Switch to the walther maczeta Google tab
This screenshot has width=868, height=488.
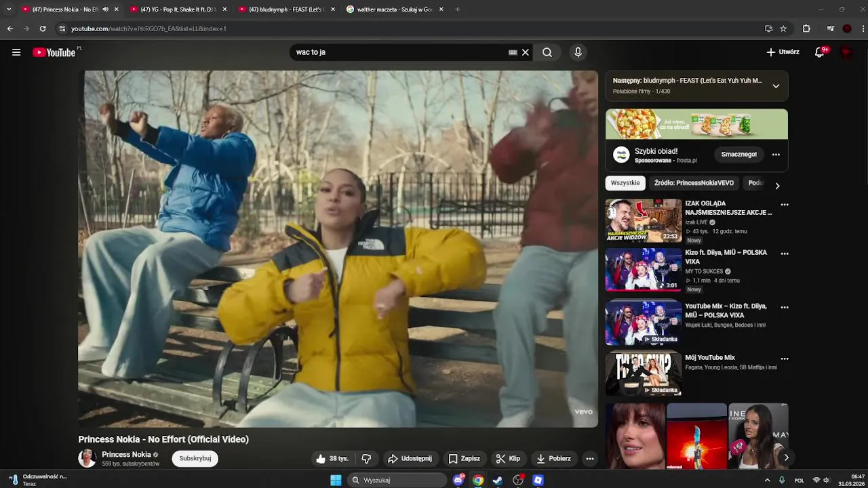point(395,9)
